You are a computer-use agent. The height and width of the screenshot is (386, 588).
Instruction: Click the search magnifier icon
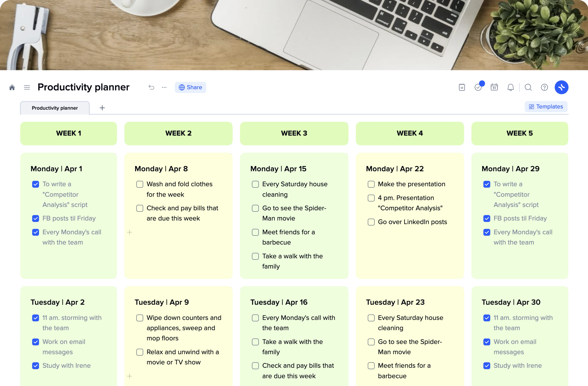click(x=528, y=87)
